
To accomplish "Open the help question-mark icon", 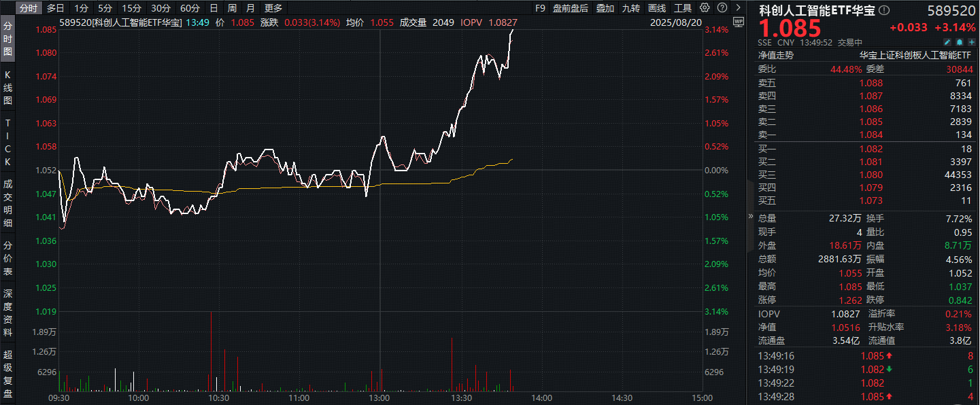I will [x=721, y=9].
